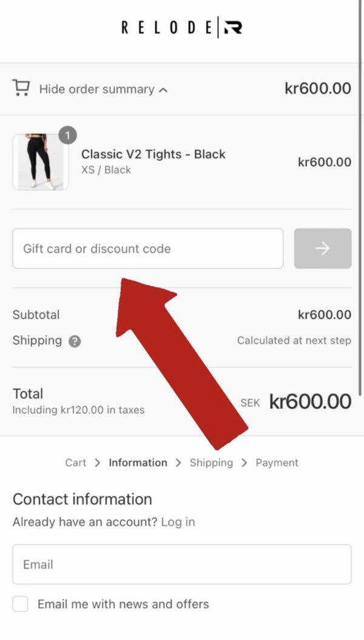
Task: Focus the gift card or discount code field
Action: tap(147, 249)
